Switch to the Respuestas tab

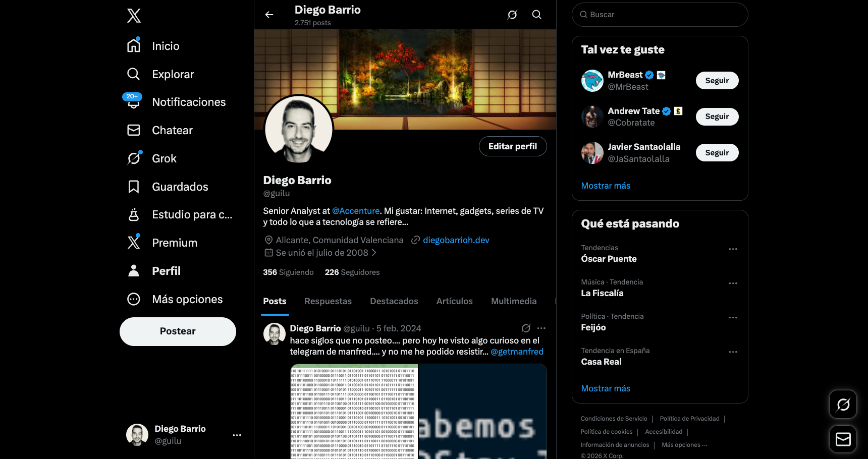click(328, 301)
